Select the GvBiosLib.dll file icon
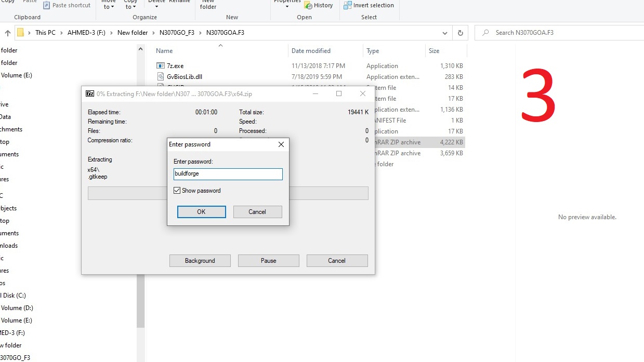Image resolution: width=644 pixels, height=362 pixels. (161, 77)
